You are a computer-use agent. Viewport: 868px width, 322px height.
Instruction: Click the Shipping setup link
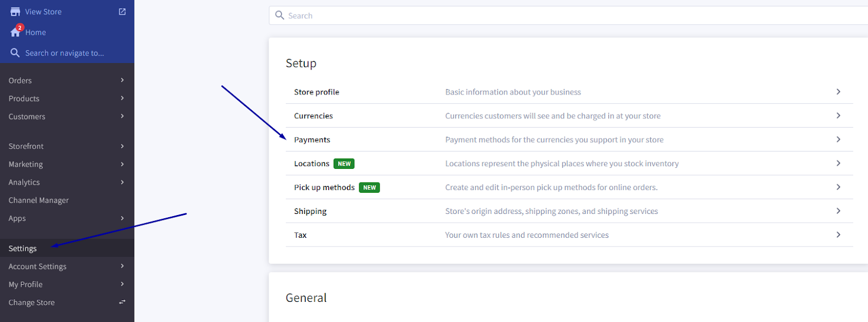coord(310,211)
